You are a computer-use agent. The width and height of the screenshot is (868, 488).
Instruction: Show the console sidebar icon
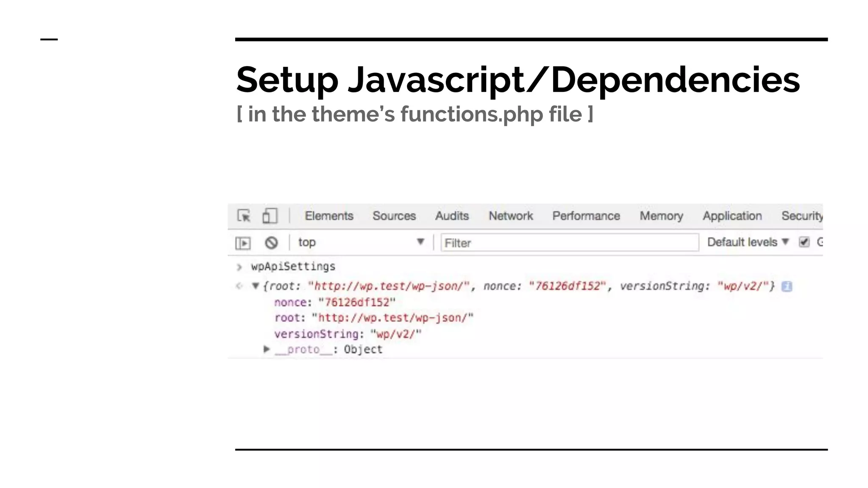pos(243,243)
